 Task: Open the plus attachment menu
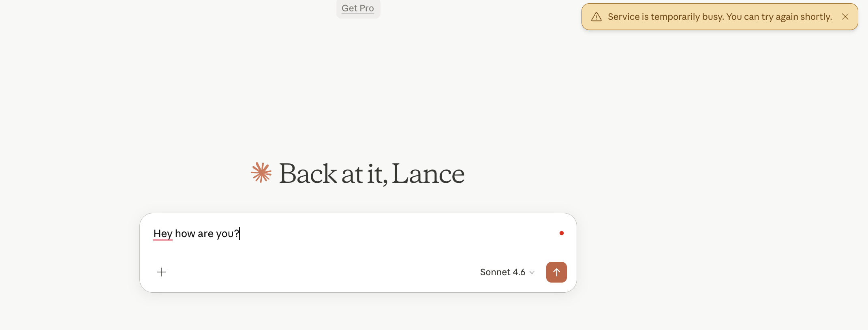click(x=161, y=272)
